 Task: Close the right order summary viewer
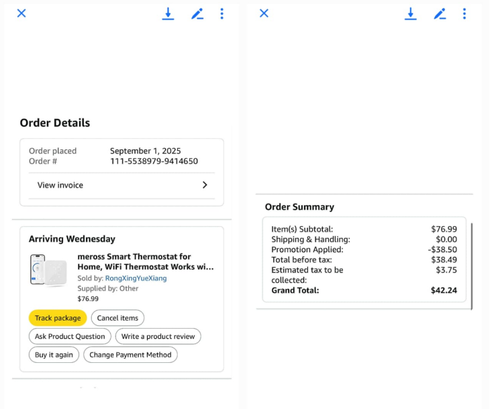click(x=264, y=13)
